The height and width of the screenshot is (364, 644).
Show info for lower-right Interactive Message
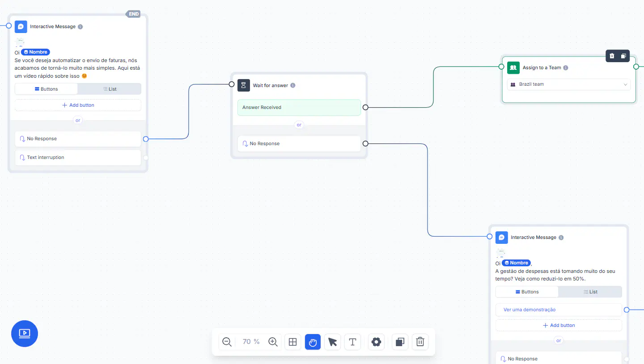pos(561,237)
